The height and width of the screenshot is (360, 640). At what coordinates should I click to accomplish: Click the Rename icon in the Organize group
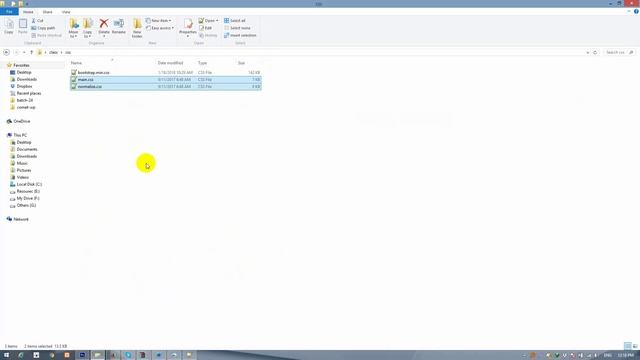pos(119,27)
